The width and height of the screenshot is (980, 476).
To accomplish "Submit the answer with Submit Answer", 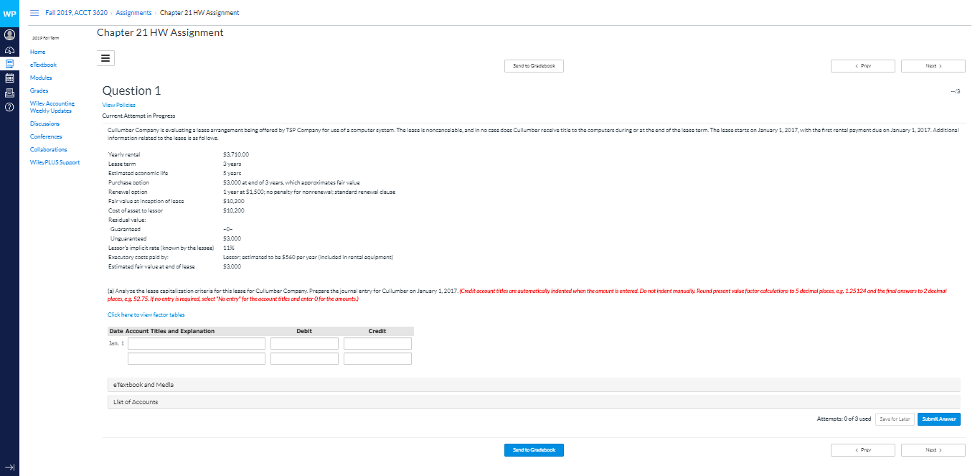I will [938, 419].
